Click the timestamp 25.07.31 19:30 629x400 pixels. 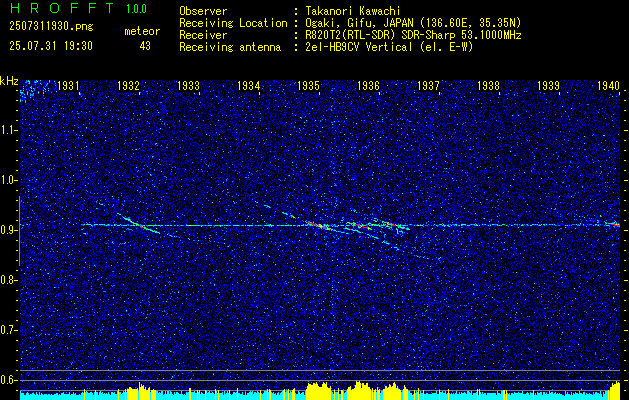click(x=51, y=46)
